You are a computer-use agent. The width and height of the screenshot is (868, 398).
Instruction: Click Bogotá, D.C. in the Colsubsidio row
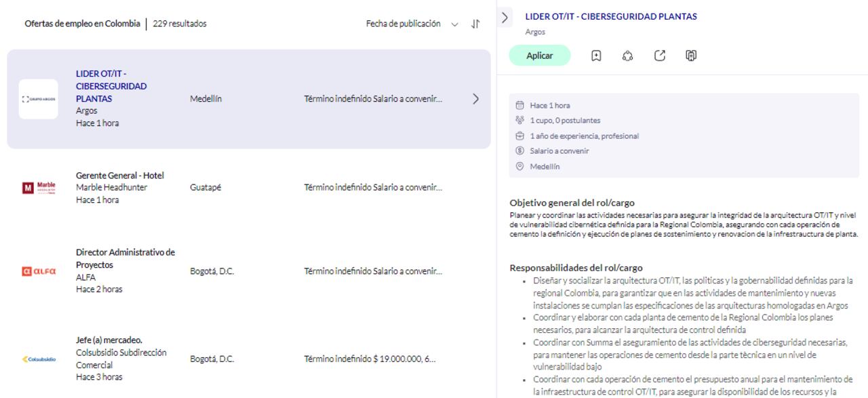pos(212,358)
